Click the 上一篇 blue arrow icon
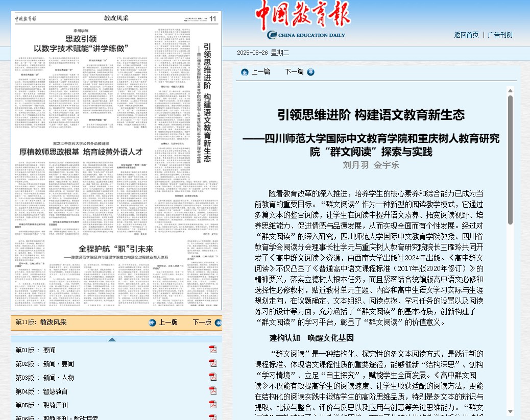Viewport: 530px width, 420px height. coord(245,72)
